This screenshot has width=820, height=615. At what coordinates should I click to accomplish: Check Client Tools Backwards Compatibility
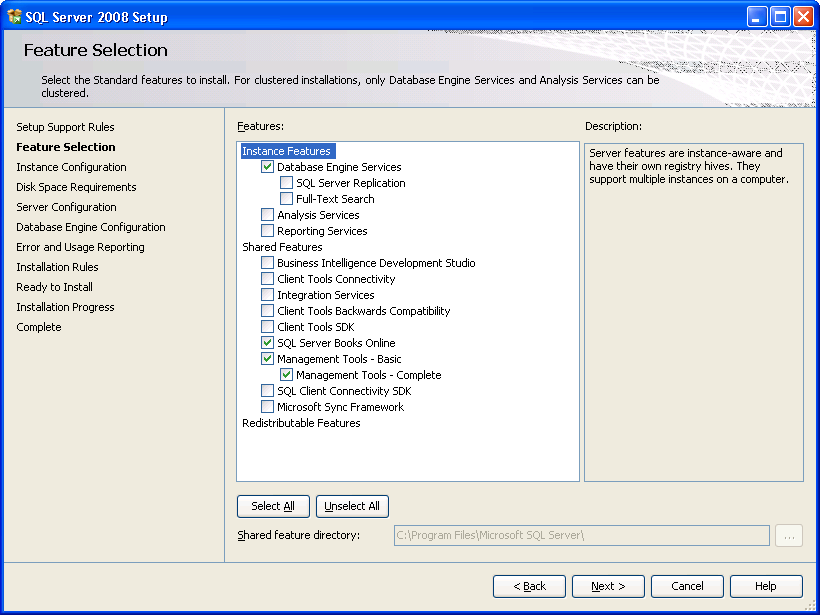(x=267, y=311)
